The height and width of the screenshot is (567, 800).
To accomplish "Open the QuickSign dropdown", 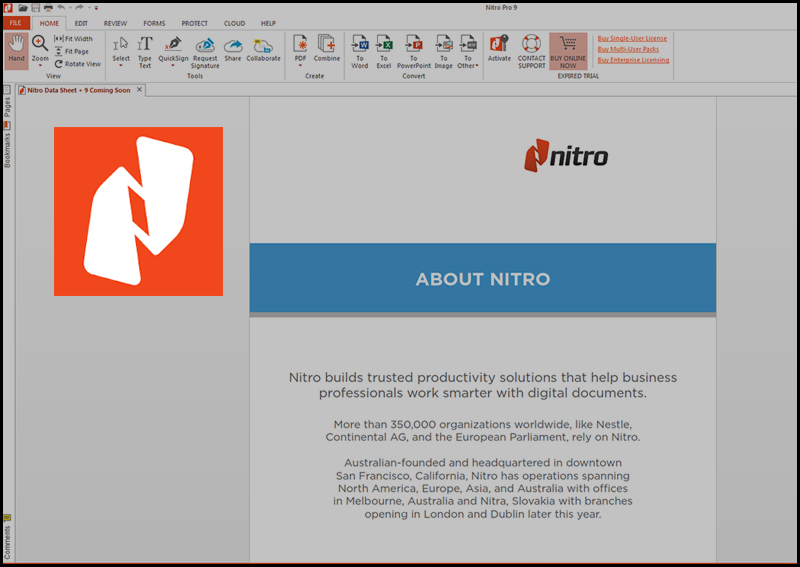I will coord(173,66).
